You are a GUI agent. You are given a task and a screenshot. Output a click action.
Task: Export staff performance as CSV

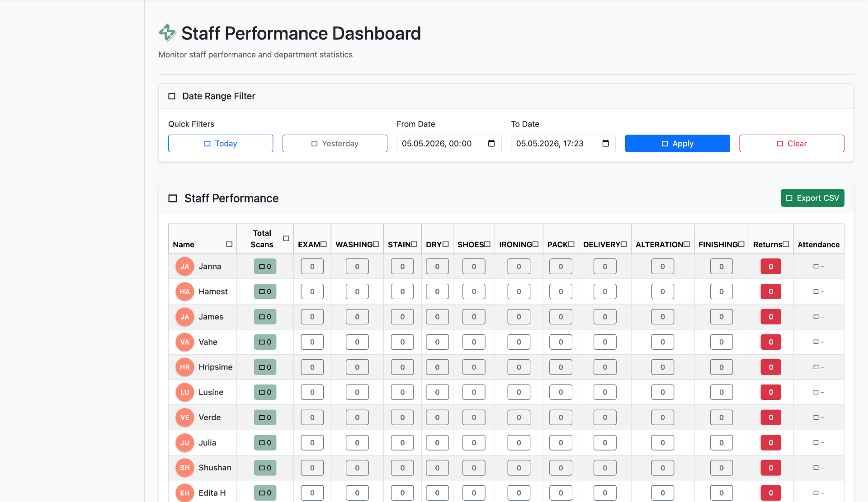pyautogui.click(x=812, y=198)
